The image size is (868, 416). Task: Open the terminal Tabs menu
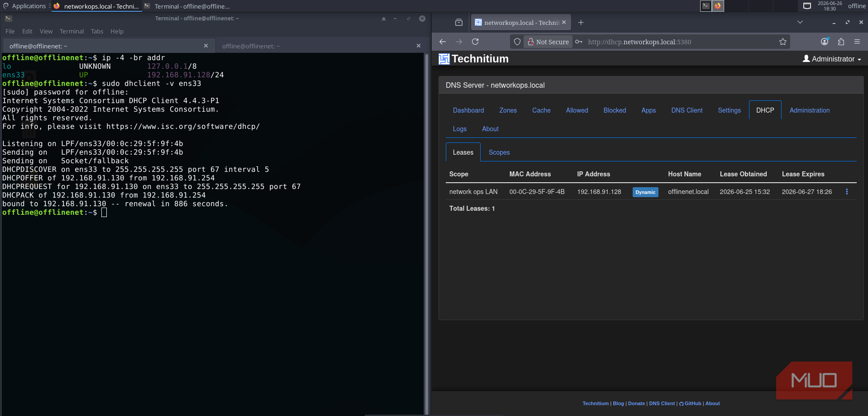pos(97,31)
